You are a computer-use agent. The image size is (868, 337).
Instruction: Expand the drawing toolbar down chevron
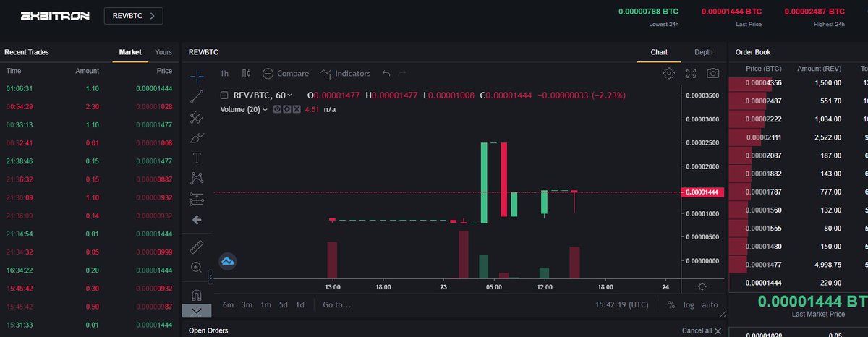pyautogui.click(x=197, y=311)
